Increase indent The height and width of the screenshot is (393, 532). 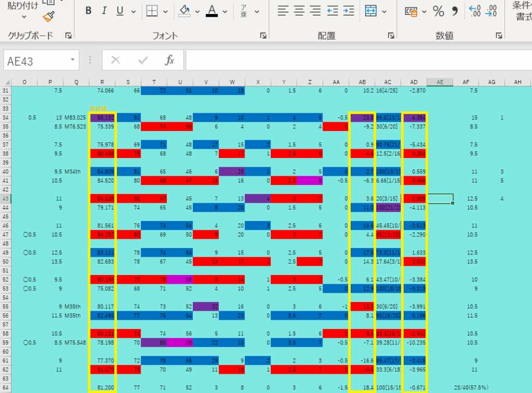[348, 11]
